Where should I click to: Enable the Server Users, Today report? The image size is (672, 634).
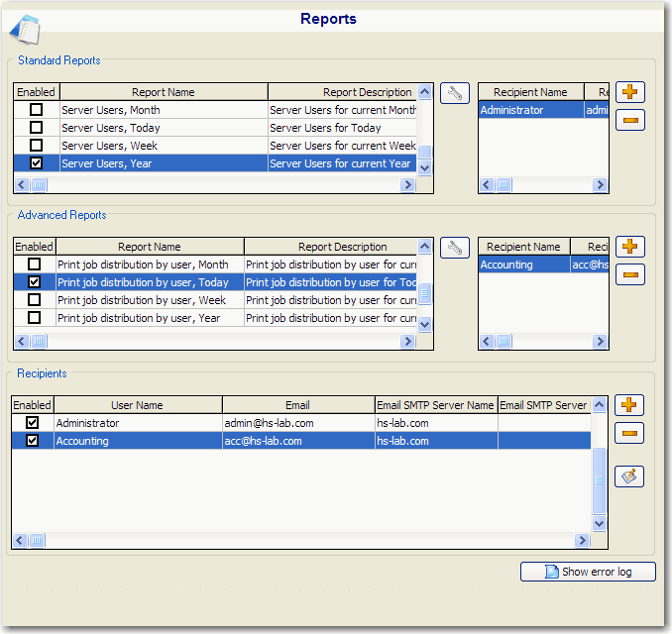(x=36, y=127)
